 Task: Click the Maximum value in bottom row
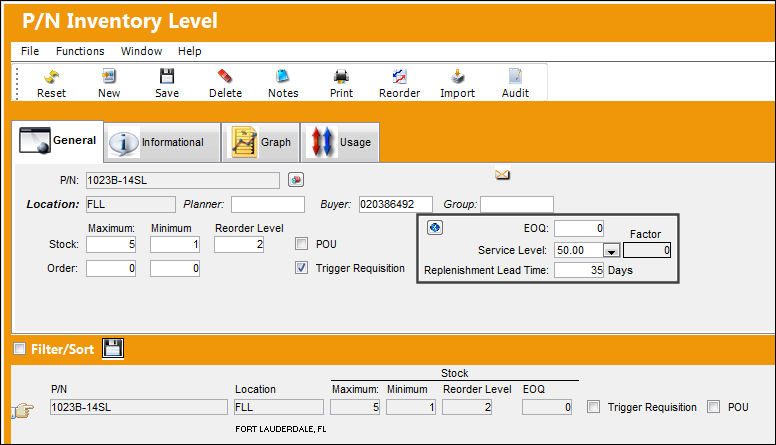pos(355,407)
